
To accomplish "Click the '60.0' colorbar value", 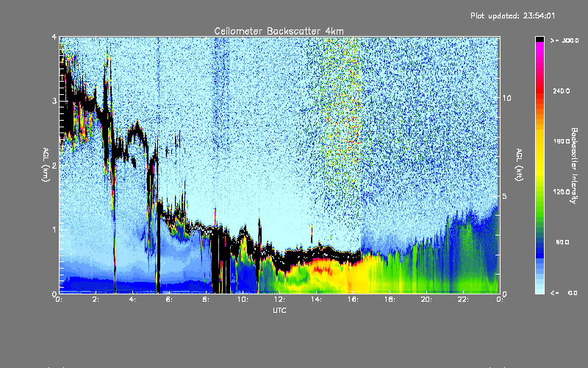I will click(562, 242).
